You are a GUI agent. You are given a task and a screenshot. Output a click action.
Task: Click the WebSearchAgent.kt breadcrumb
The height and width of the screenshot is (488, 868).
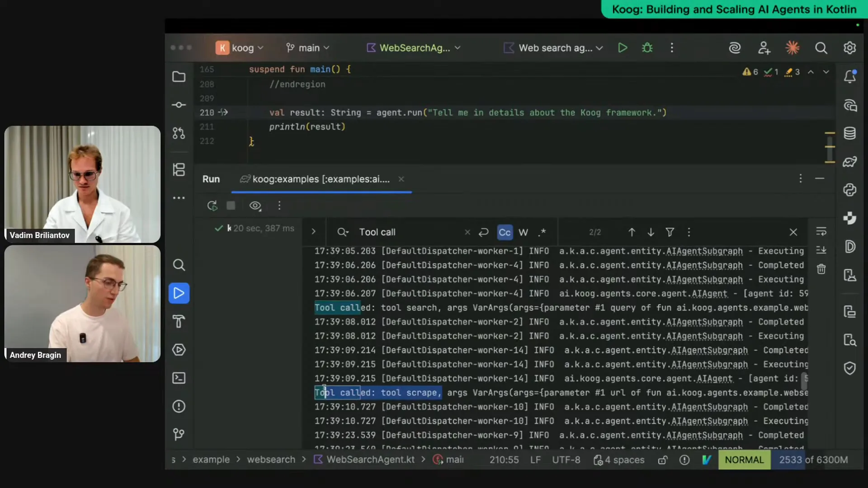coord(364,460)
